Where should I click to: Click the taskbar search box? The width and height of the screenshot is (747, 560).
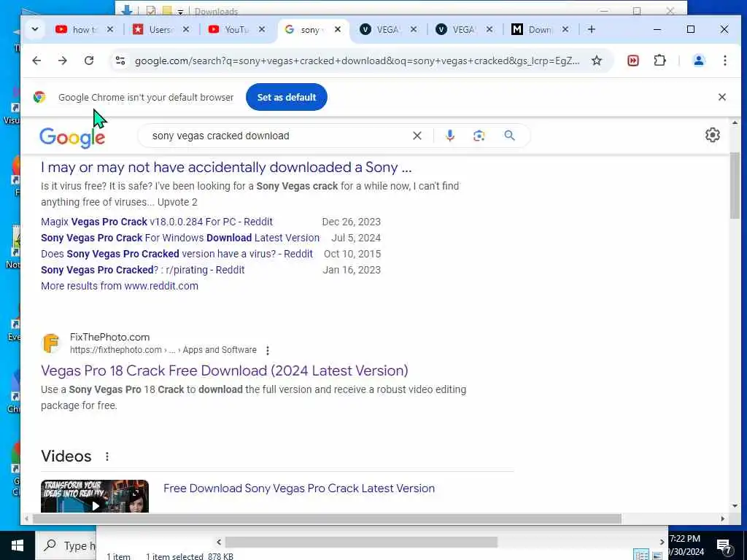coord(66,545)
